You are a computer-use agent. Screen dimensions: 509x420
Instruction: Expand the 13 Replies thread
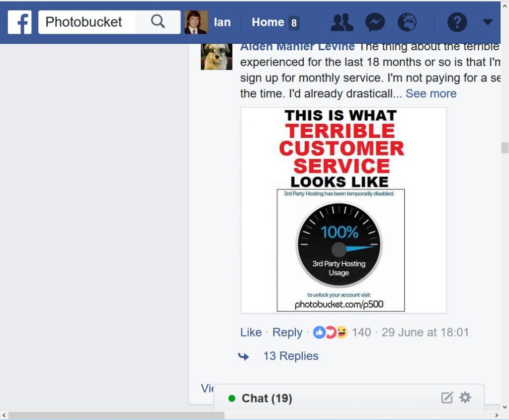click(x=291, y=356)
